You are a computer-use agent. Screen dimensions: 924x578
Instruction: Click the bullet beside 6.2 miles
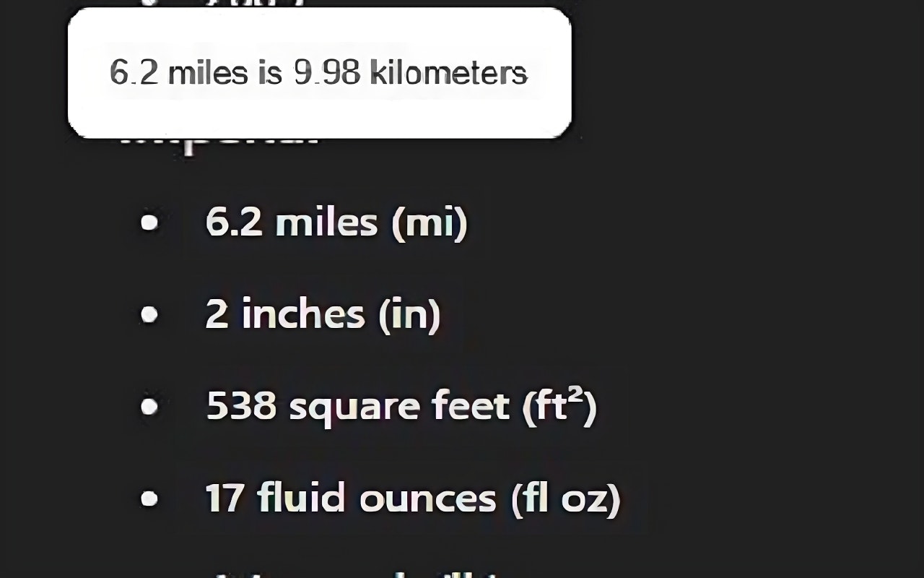pos(149,223)
